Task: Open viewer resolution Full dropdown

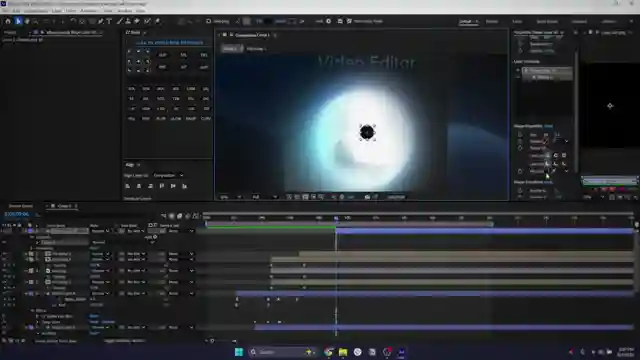Action: [x=264, y=197]
